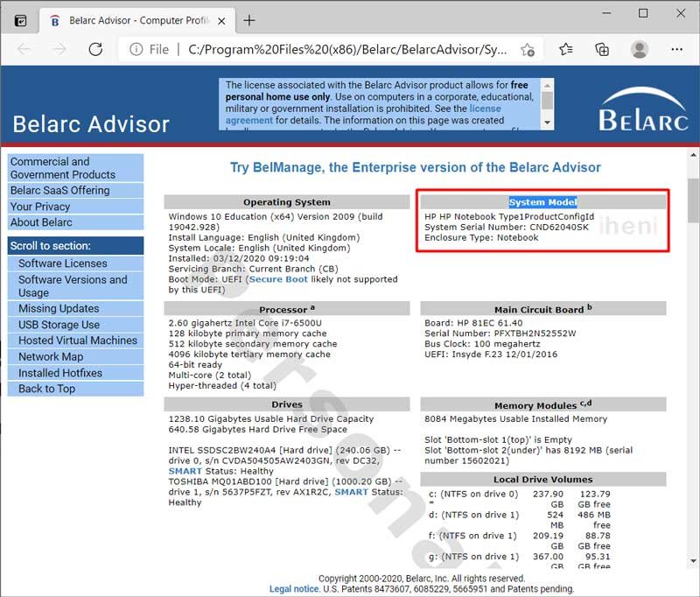700x597 pixels.
Task: Open the Secure Boot link
Action: 278,279
